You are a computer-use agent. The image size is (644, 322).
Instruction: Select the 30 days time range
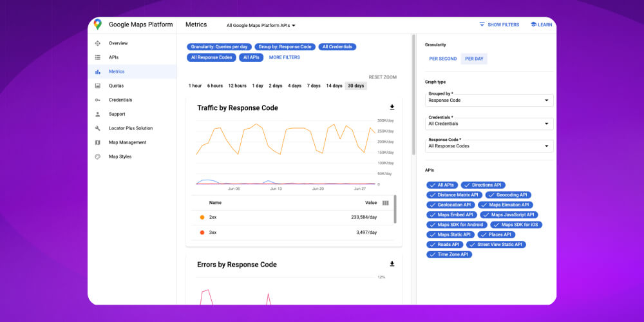(356, 86)
